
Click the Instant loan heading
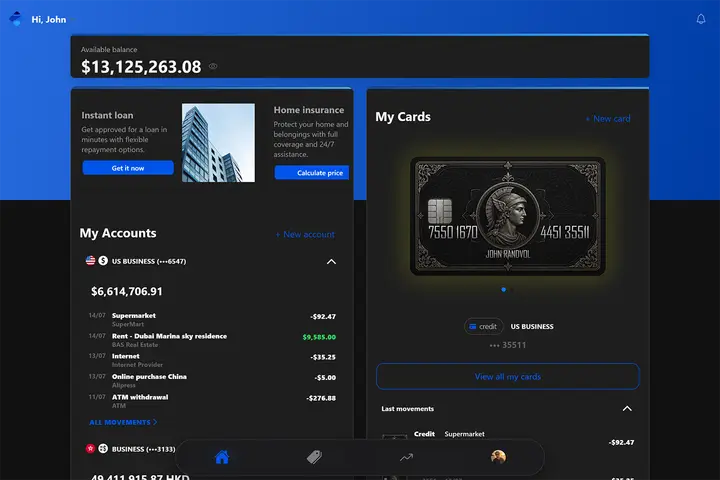click(107, 115)
